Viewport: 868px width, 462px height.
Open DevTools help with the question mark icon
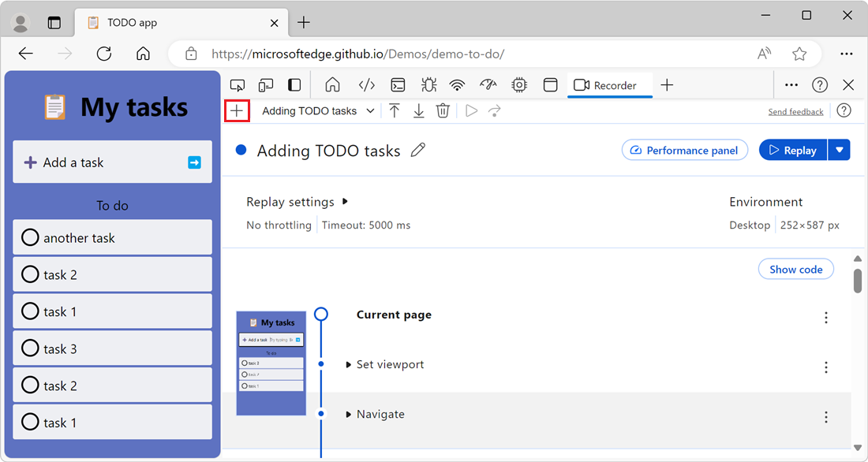coord(820,84)
